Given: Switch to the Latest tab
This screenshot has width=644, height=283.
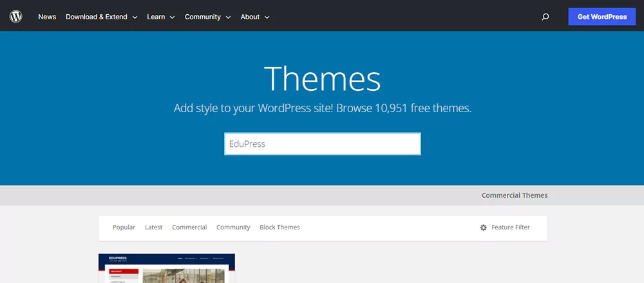Looking at the screenshot, I should click(x=154, y=227).
